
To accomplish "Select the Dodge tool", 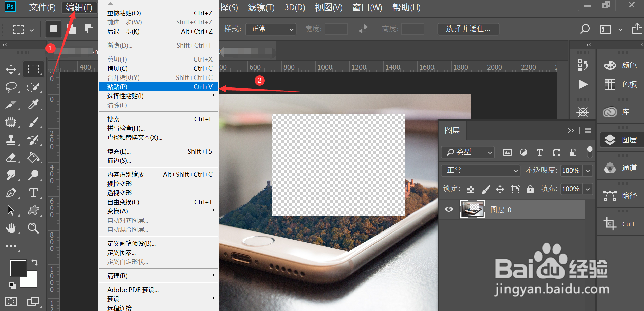I will (33, 175).
